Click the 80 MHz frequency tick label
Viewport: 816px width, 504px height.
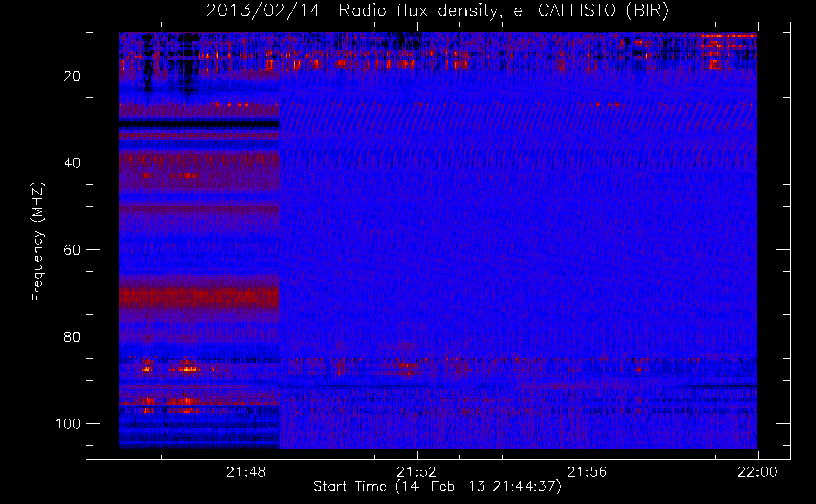pos(72,337)
